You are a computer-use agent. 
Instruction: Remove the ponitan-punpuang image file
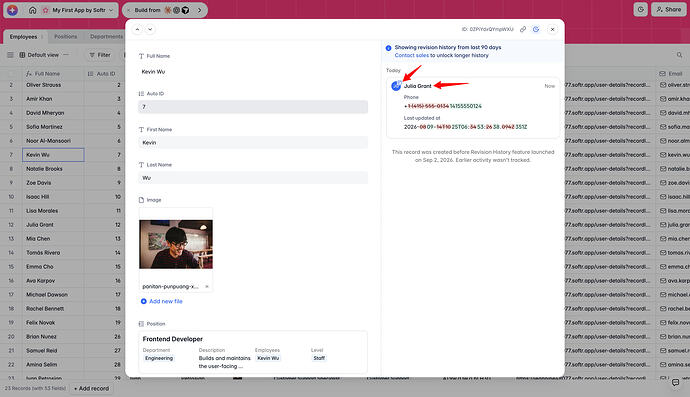(x=207, y=287)
